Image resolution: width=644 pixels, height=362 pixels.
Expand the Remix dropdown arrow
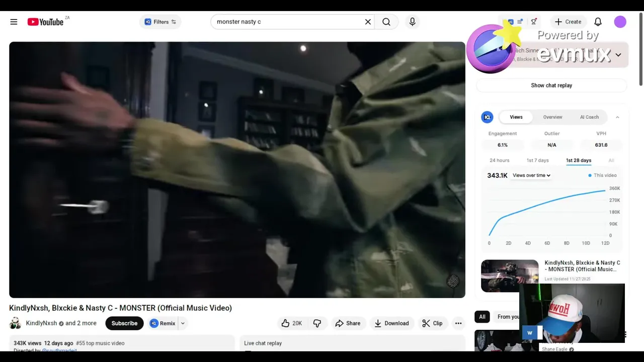(x=183, y=323)
